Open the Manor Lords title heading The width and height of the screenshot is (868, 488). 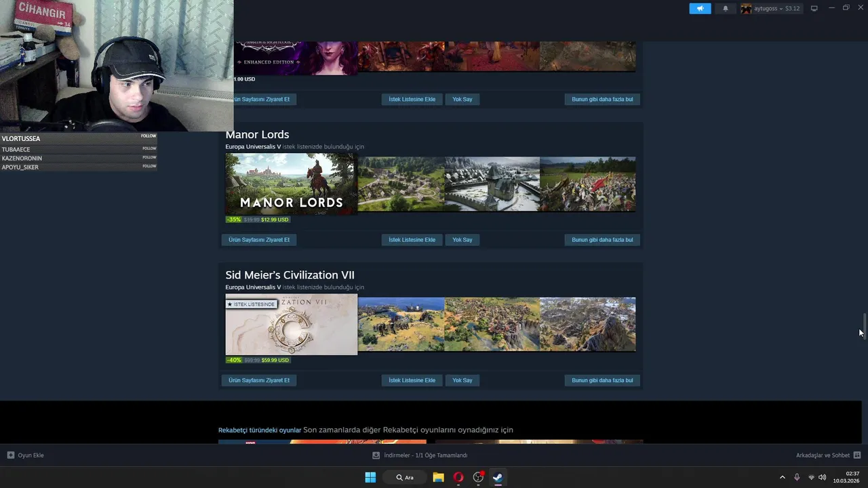[257, 134]
